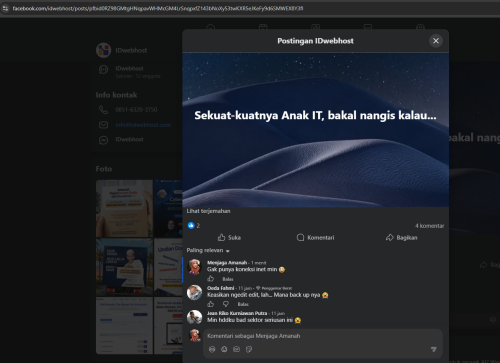Open IDwebhost page logo in background sidebar

103,50
